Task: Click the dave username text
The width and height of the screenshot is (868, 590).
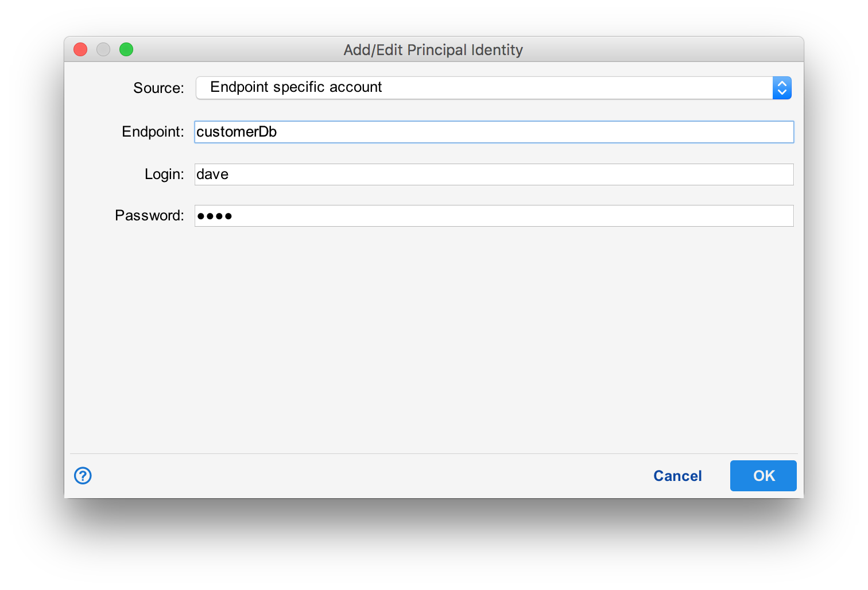Action: click(x=212, y=174)
